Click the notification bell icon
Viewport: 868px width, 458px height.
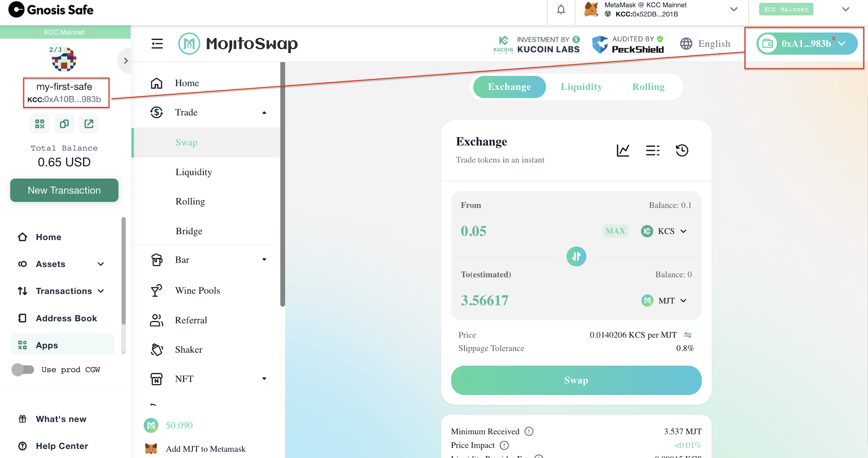(x=561, y=9)
